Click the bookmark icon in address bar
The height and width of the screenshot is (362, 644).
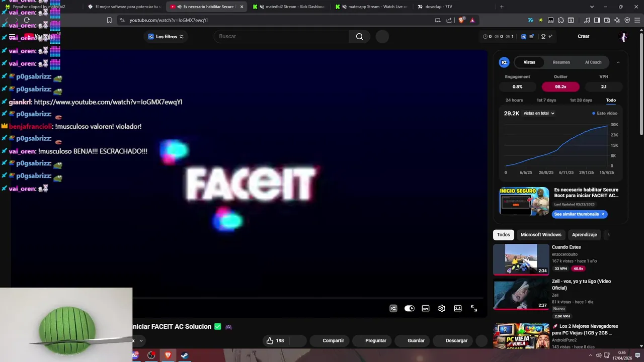click(109, 20)
